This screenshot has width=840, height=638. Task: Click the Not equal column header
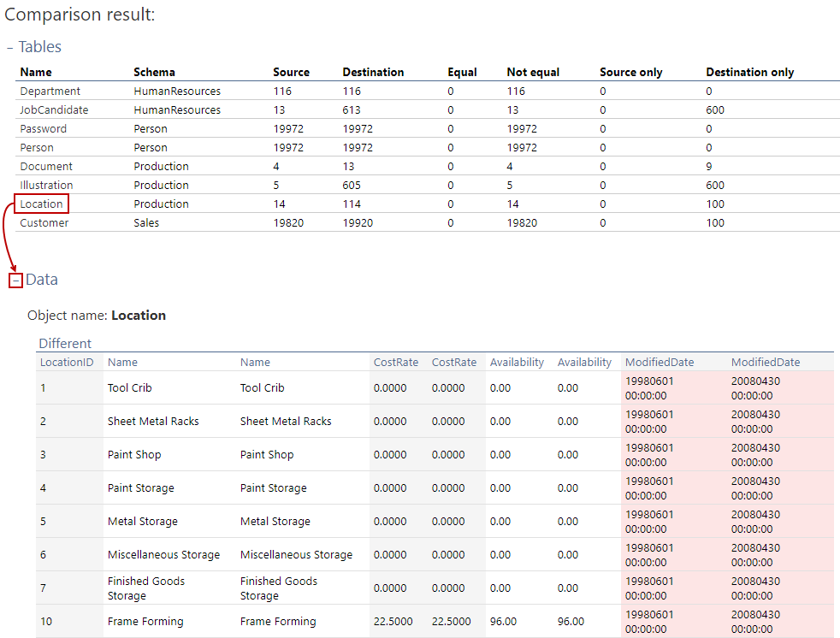coord(532,73)
